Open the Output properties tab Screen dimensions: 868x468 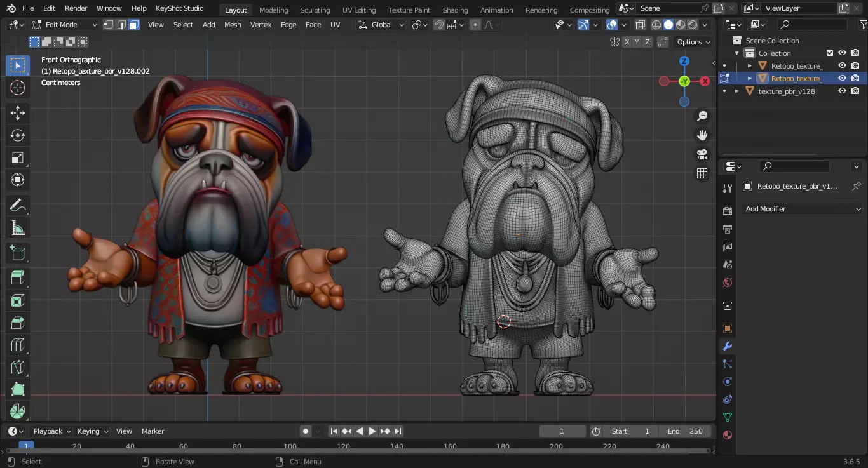[728, 229]
